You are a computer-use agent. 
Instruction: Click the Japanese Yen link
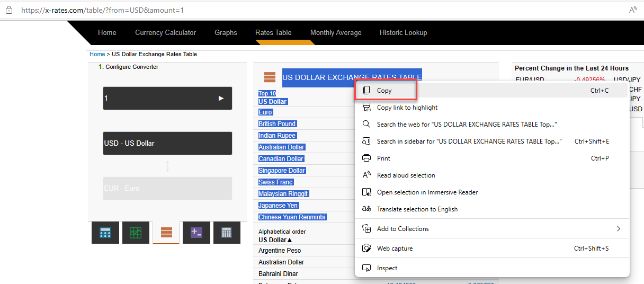pos(279,206)
